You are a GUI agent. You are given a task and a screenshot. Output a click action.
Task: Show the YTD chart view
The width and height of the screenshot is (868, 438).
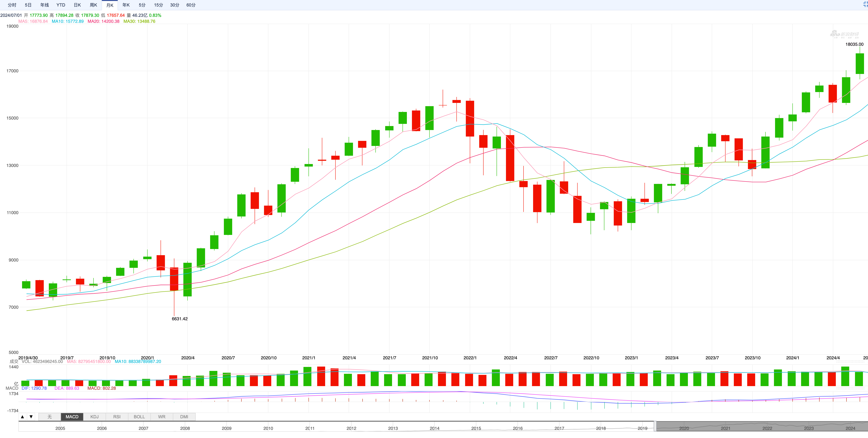[x=61, y=5]
